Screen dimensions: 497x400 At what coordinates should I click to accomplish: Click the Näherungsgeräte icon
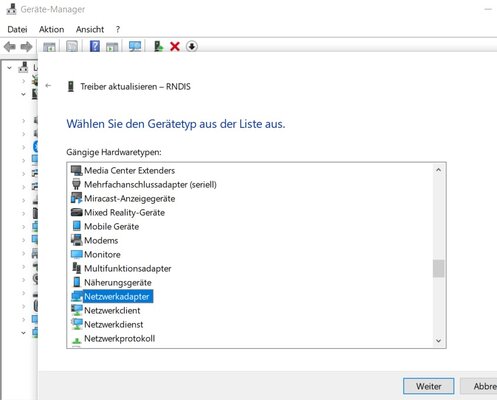pos(77,282)
